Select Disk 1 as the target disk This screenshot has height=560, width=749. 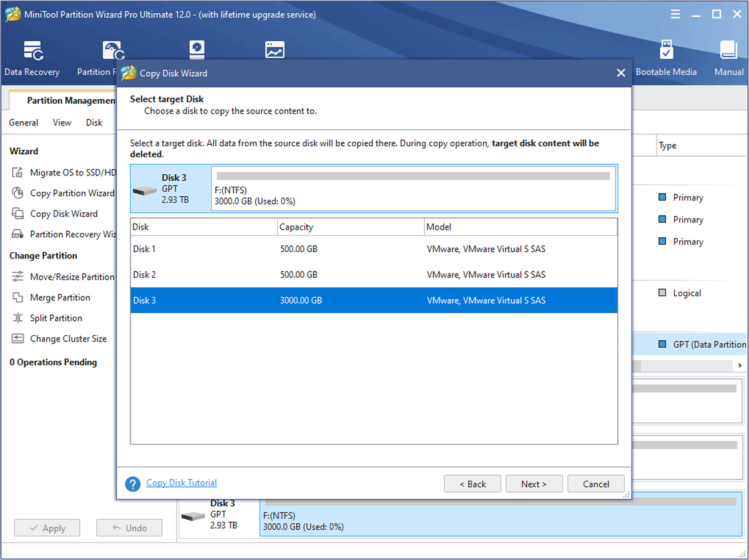tap(374, 249)
